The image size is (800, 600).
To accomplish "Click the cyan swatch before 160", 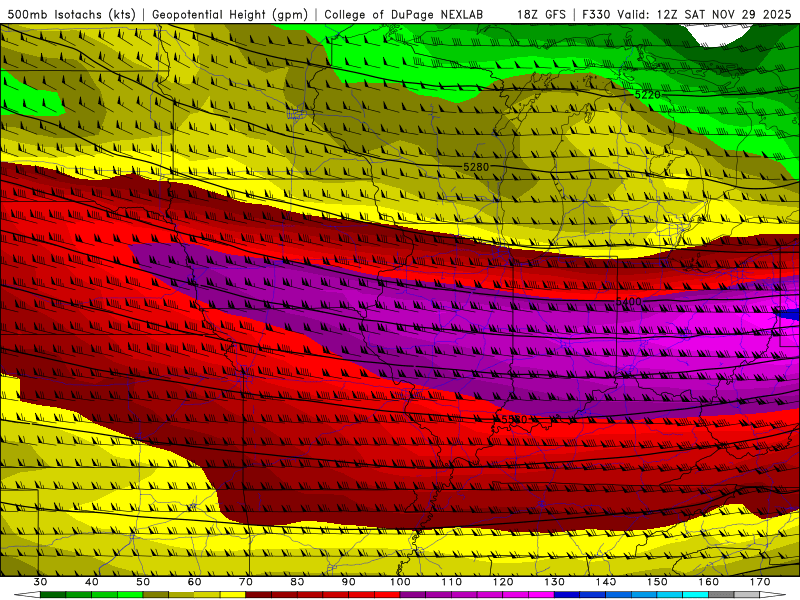I will point(696,595).
